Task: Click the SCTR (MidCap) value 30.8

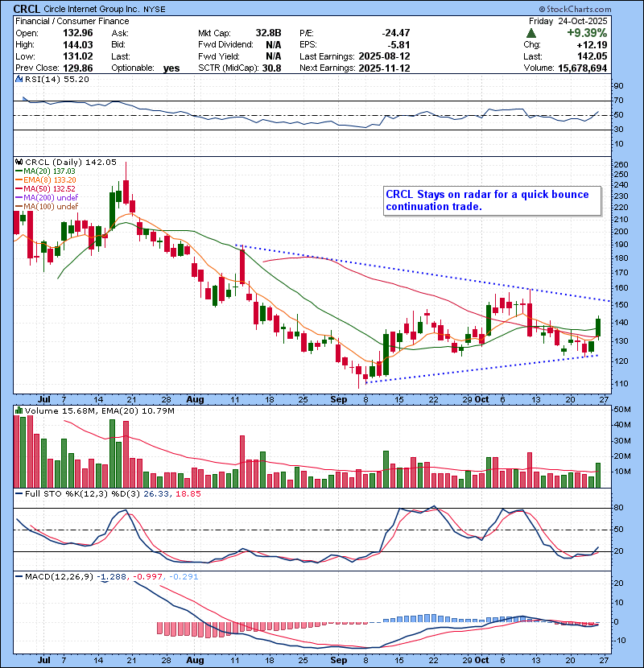Action: click(x=271, y=68)
